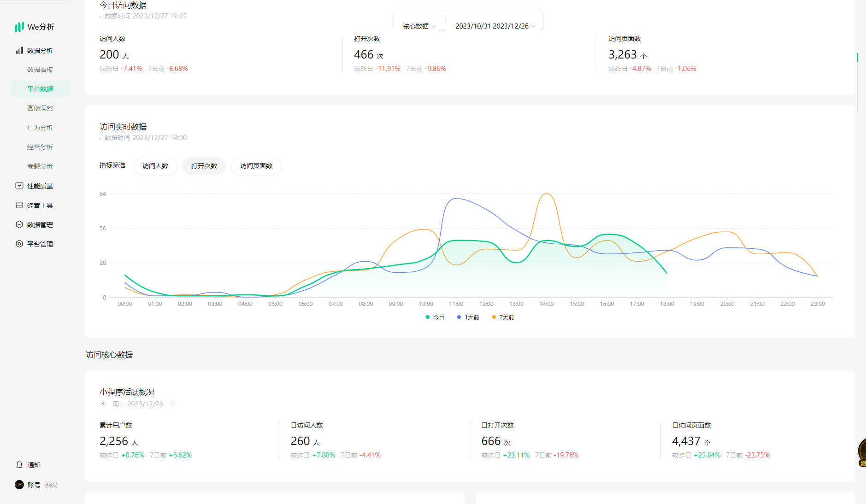
Task: Click the 周二 2023/12/26 date text
Action: (138, 404)
